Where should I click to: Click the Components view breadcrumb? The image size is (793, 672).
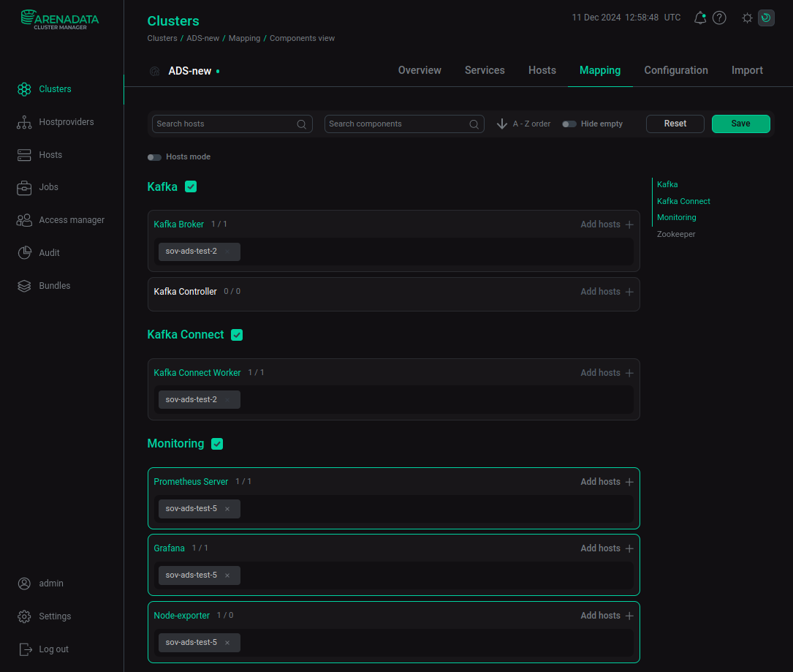302,39
